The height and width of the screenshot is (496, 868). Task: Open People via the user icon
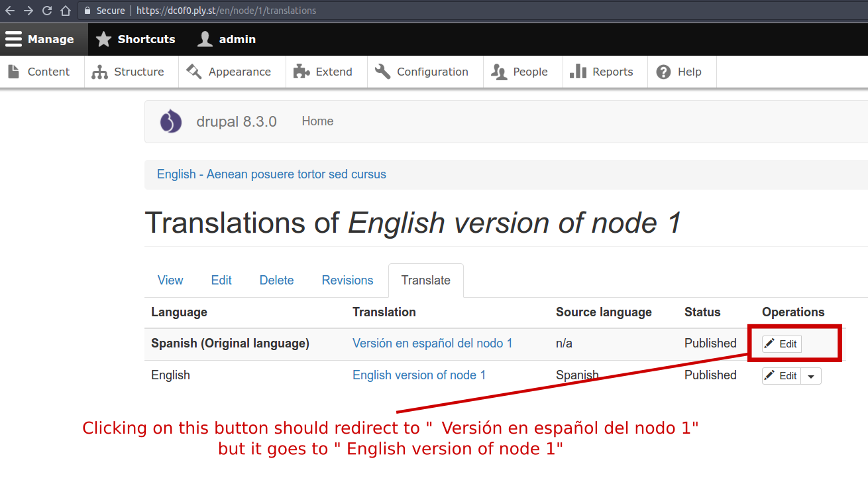tap(500, 71)
